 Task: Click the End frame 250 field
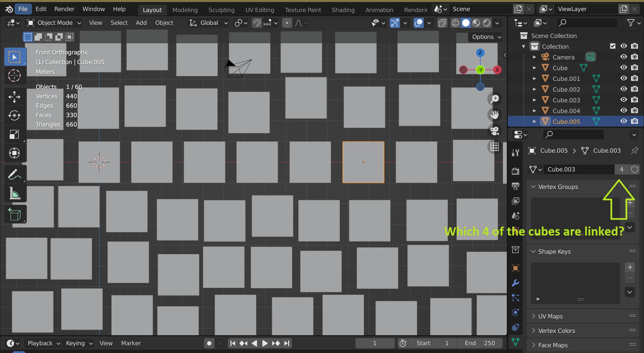point(480,343)
